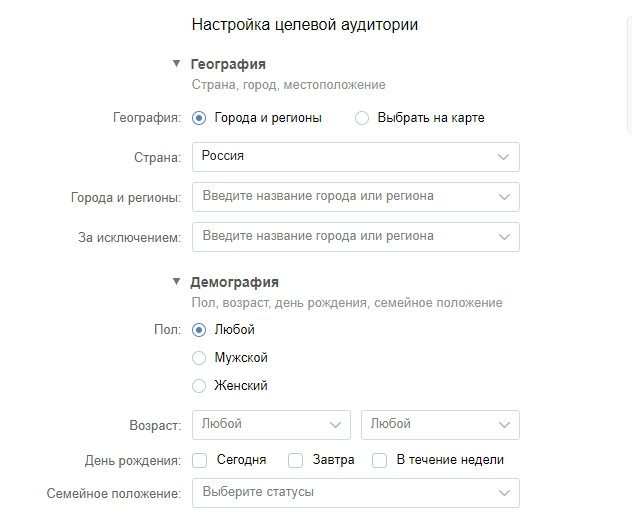632x527 pixels.
Task: Collapse the География section triangle
Action: click(x=176, y=64)
